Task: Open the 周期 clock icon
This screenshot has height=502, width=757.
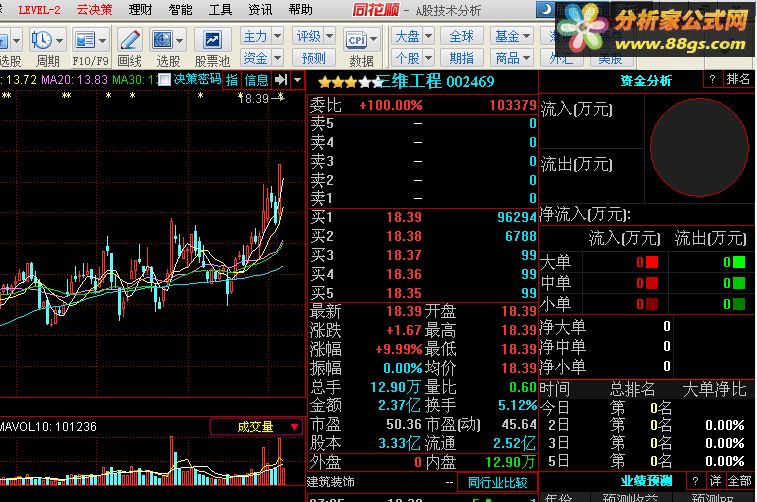Action: pos(42,40)
